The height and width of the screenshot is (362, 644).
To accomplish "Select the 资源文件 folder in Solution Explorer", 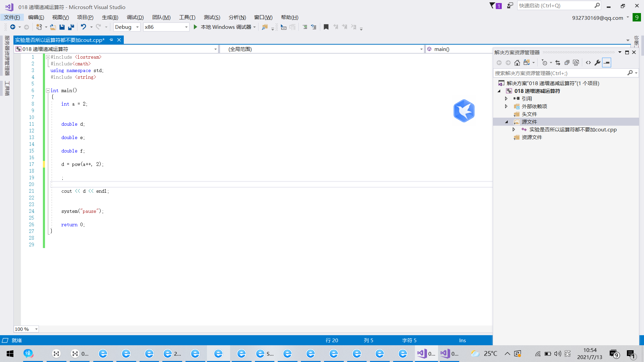I will pyautogui.click(x=532, y=137).
